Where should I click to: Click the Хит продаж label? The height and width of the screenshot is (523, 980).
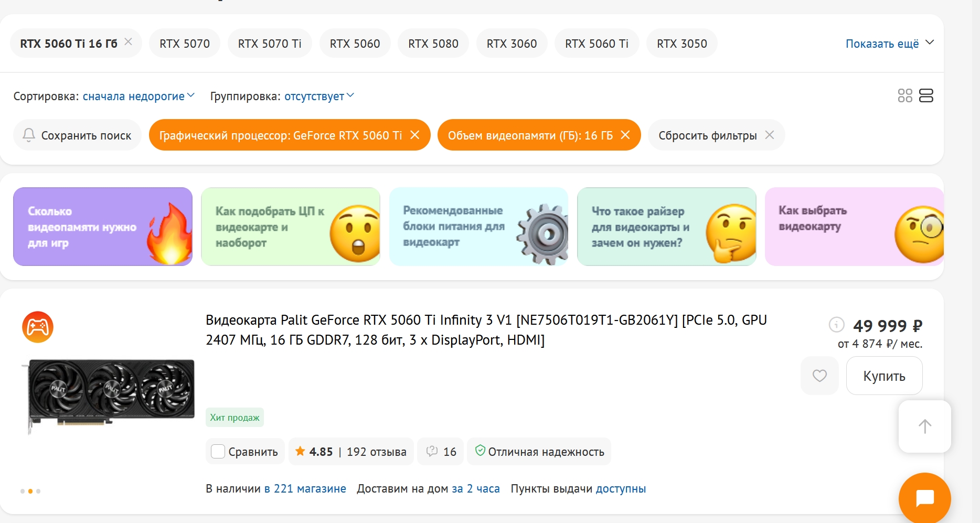pyautogui.click(x=235, y=418)
